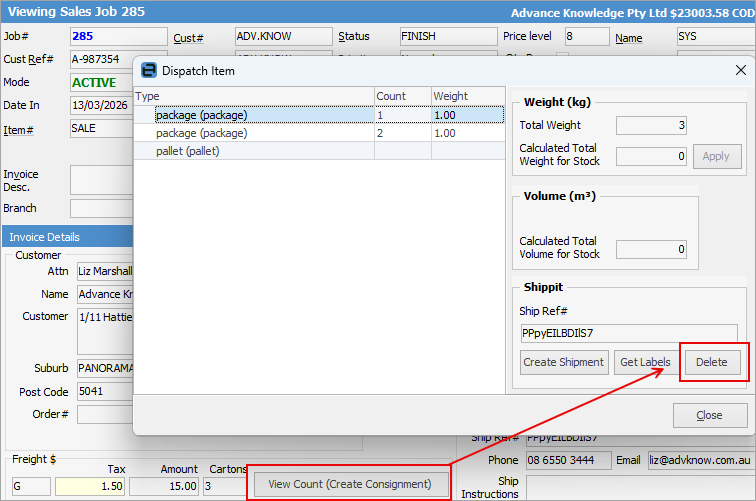Click the Freight Amount field 15.00
This screenshot has width=756, height=501.
(x=164, y=486)
